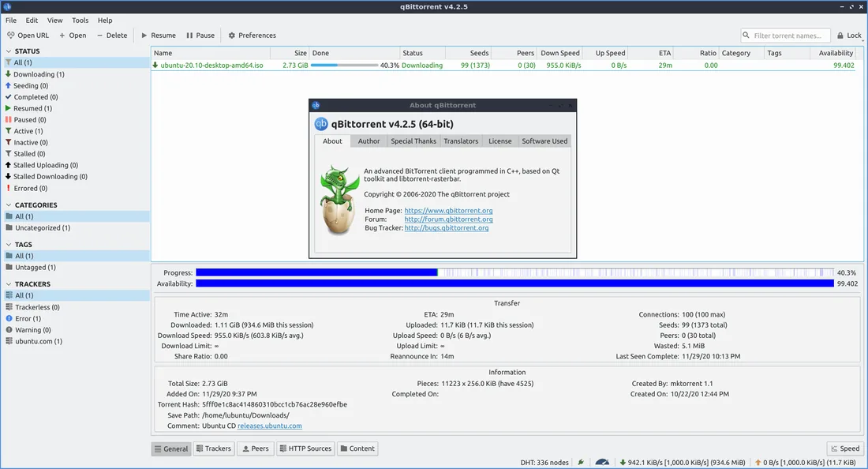Click connection status plug icon in status bar

[581, 463]
